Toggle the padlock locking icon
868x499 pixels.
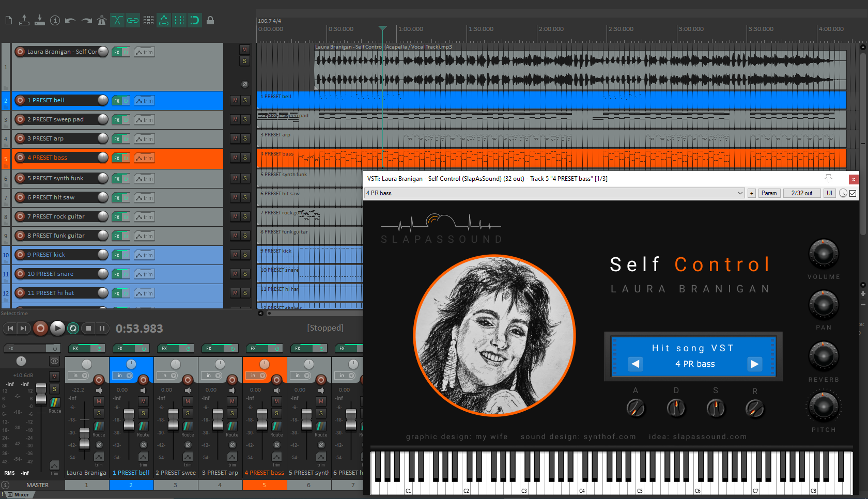pos(210,20)
